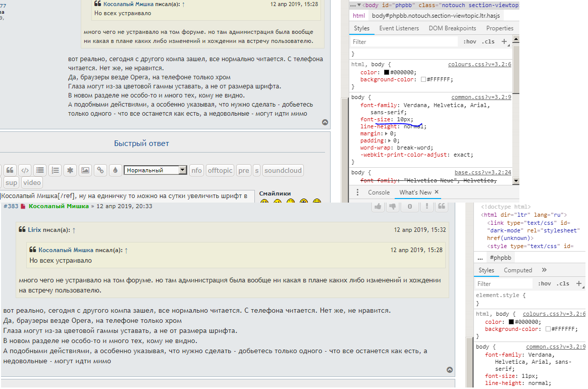Open white #FFFFFF colour swatch in upper Styles
The width and height of the screenshot is (588, 389).
tap(423, 80)
